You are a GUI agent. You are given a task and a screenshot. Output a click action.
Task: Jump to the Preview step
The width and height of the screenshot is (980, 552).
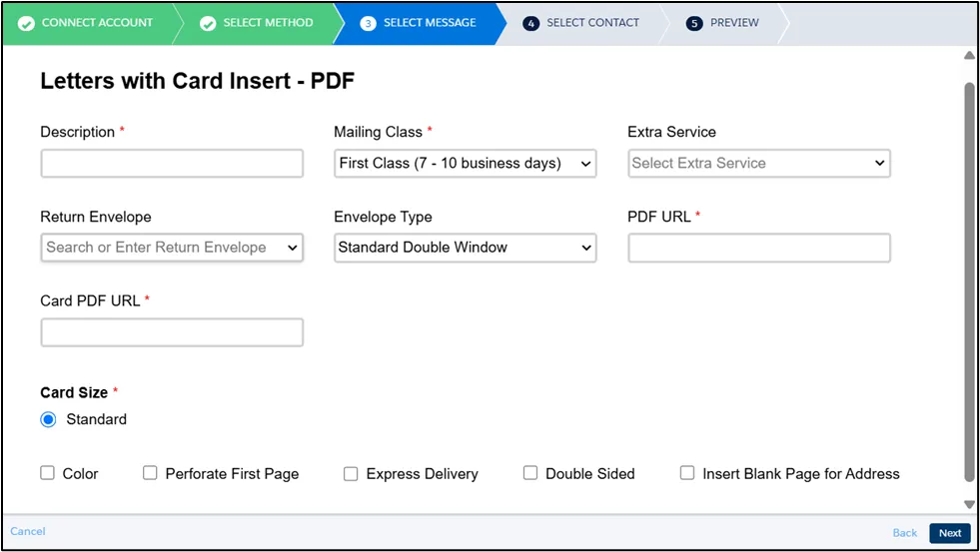[734, 23]
